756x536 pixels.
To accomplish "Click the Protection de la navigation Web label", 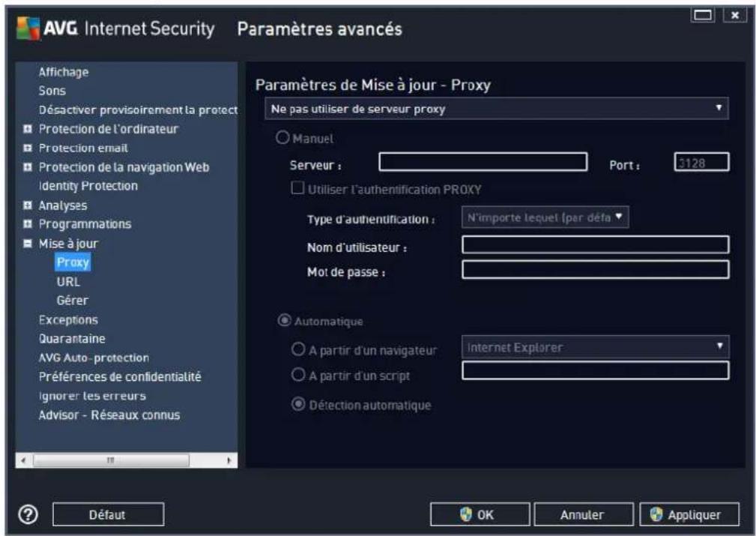I will point(124,167).
